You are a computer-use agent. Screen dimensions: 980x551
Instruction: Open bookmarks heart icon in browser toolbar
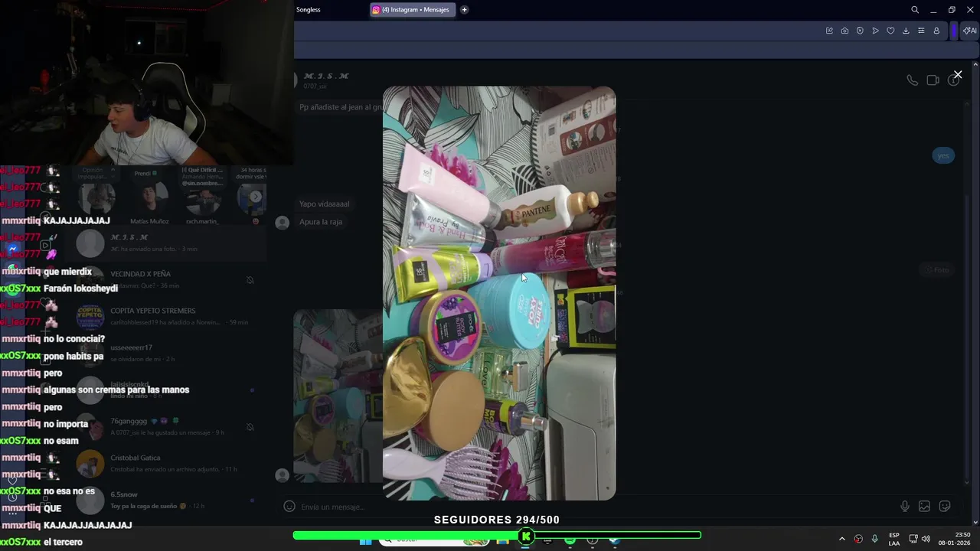coord(890,31)
